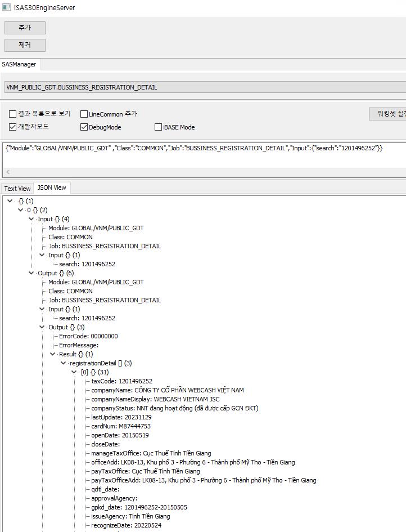Select the Class: COMMON row under Input (4)
Screen dimensions: 406x532
70,237
